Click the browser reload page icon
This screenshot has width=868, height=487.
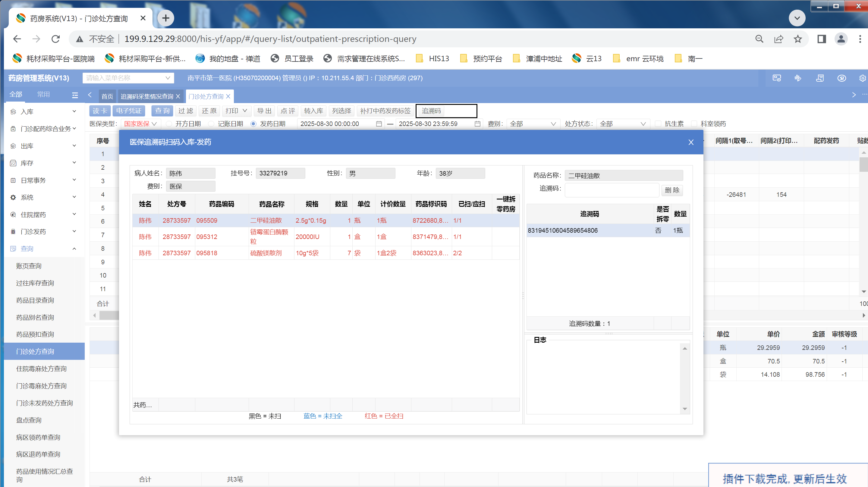56,39
